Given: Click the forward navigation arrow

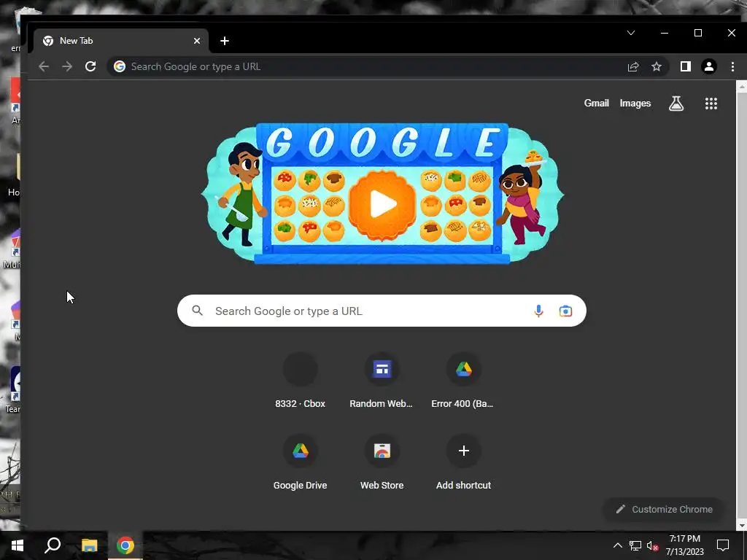Looking at the screenshot, I should (x=67, y=66).
